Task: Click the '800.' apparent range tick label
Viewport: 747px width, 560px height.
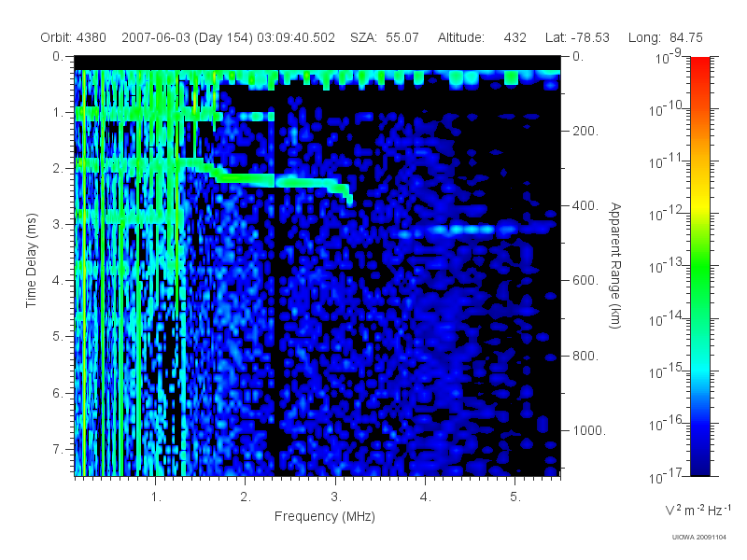Action: coord(585,356)
